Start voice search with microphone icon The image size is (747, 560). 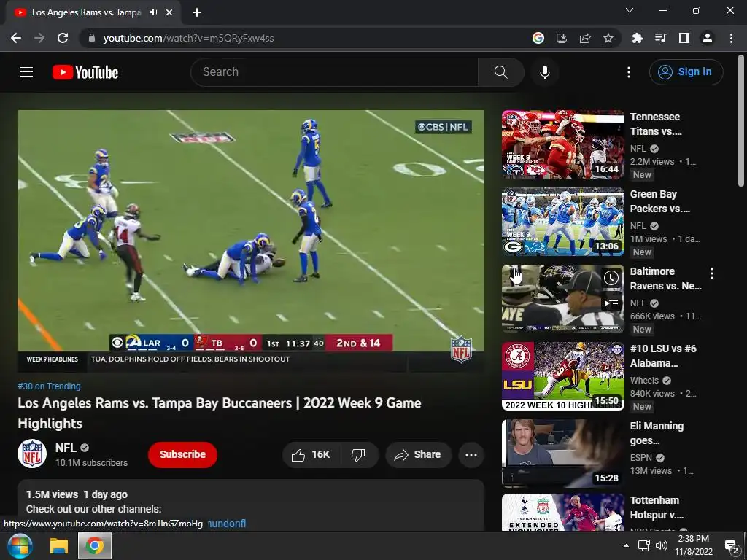[545, 72]
